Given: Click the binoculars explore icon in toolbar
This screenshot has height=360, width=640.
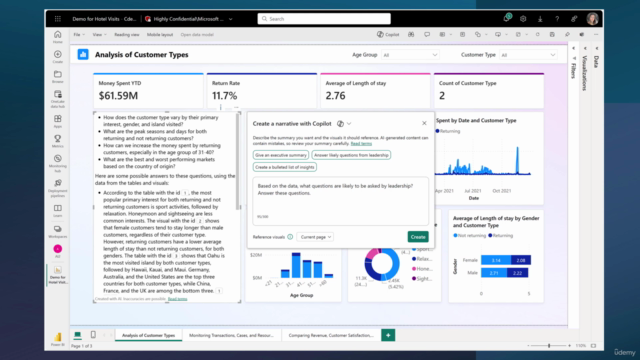Looking at the screenshot, I should click(411, 35).
